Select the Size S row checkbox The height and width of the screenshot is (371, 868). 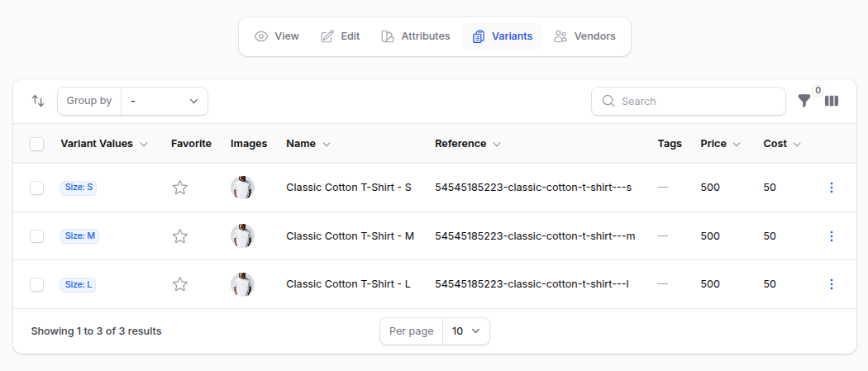point(36,188)
